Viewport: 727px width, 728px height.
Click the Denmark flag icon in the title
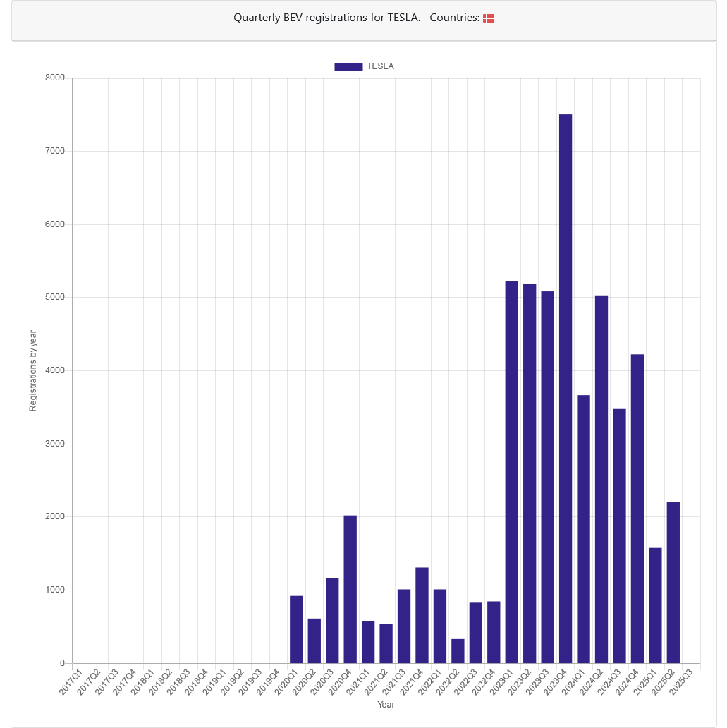[489, 18]
